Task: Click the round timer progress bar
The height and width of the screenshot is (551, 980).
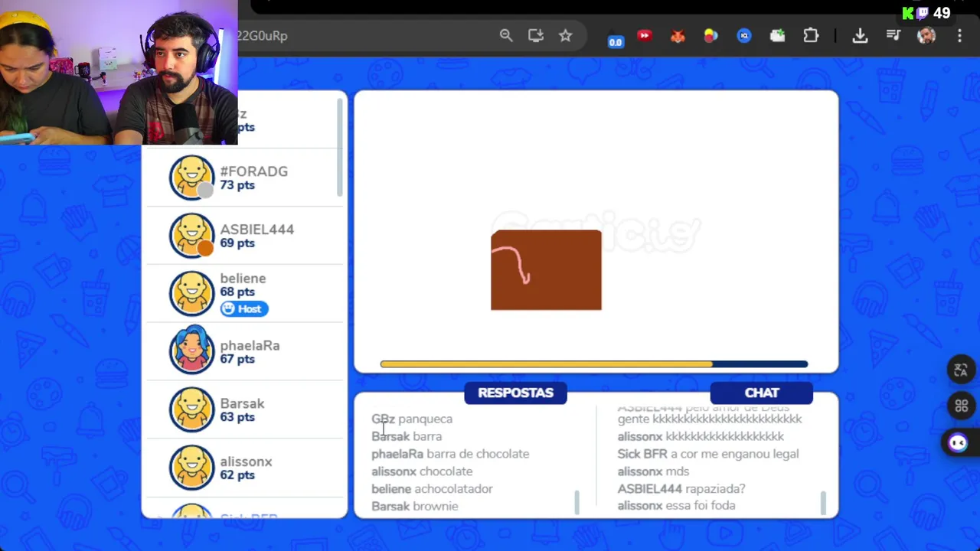Action: click(x=594, y=364)
